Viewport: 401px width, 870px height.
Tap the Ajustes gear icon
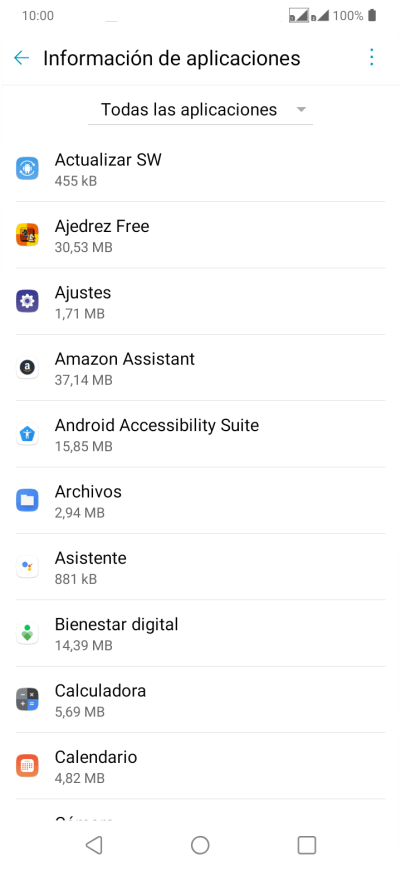coord(27,301)
